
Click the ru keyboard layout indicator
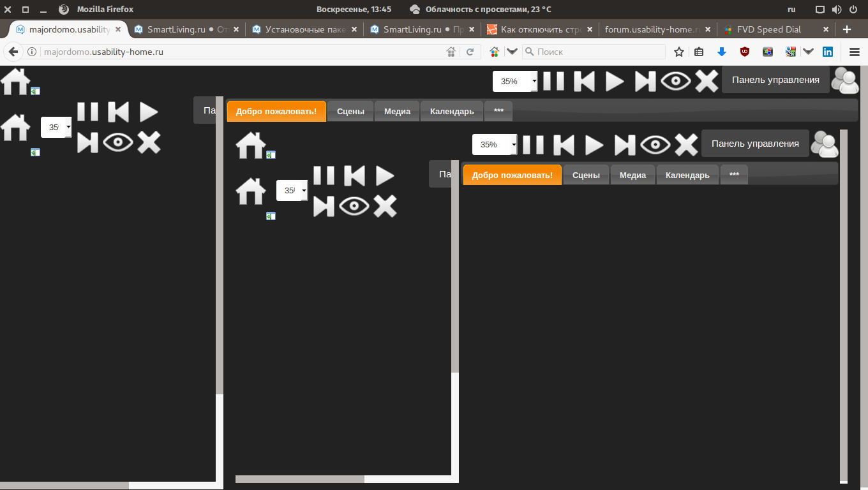point(791,10)
